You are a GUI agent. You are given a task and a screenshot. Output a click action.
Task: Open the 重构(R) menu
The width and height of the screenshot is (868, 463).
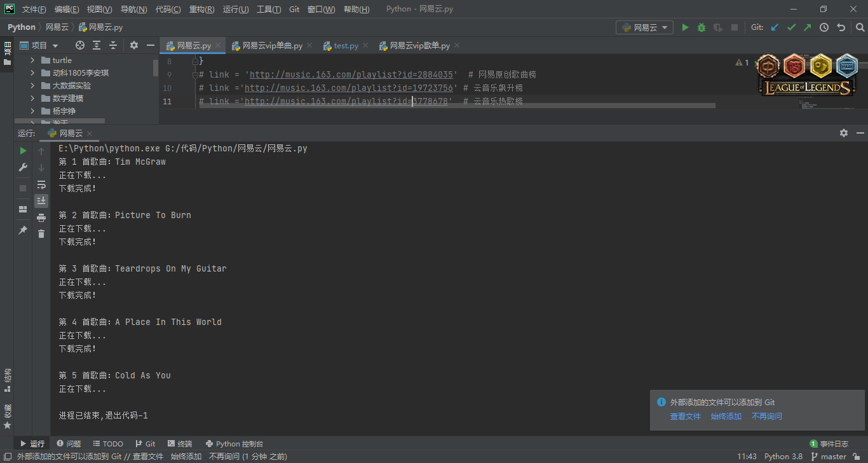(202, 10)
